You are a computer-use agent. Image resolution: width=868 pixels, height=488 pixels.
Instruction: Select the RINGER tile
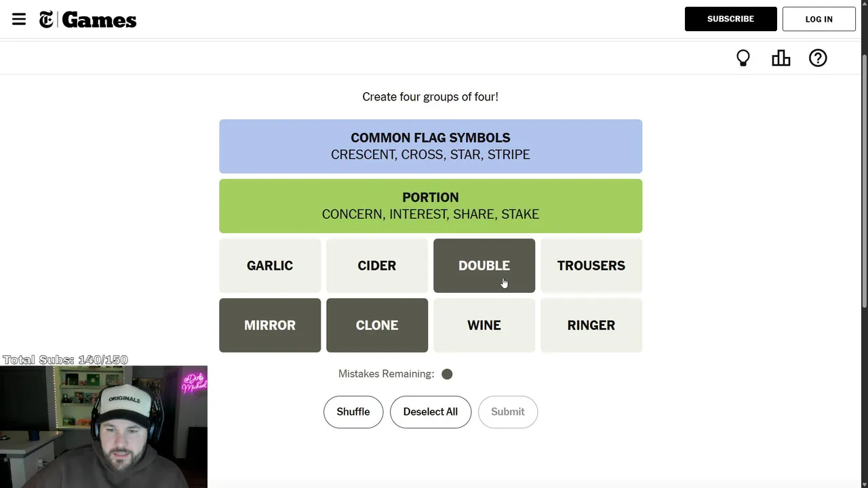point(591,325)
